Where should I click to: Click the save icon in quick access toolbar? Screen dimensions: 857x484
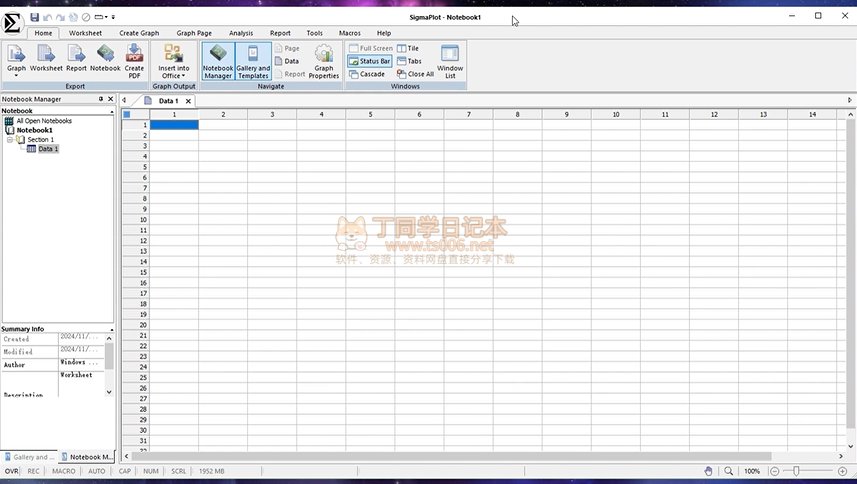35,17
